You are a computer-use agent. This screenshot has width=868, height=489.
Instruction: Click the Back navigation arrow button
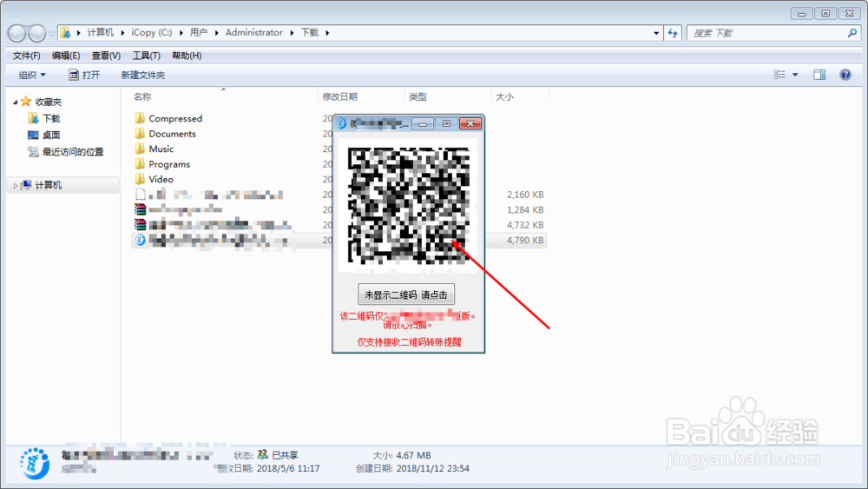(16, 33)
